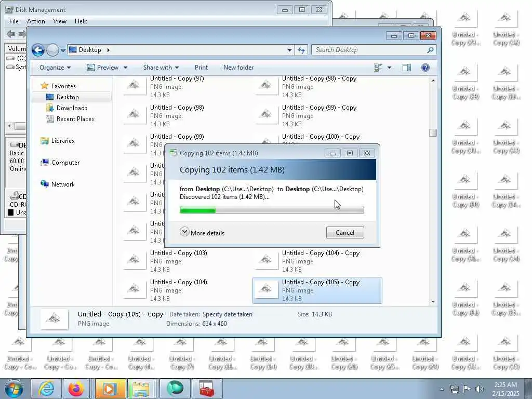Viewport: 532px width, 399px height.
Task: Open Help menu in Disk Management
Action: 81,21
